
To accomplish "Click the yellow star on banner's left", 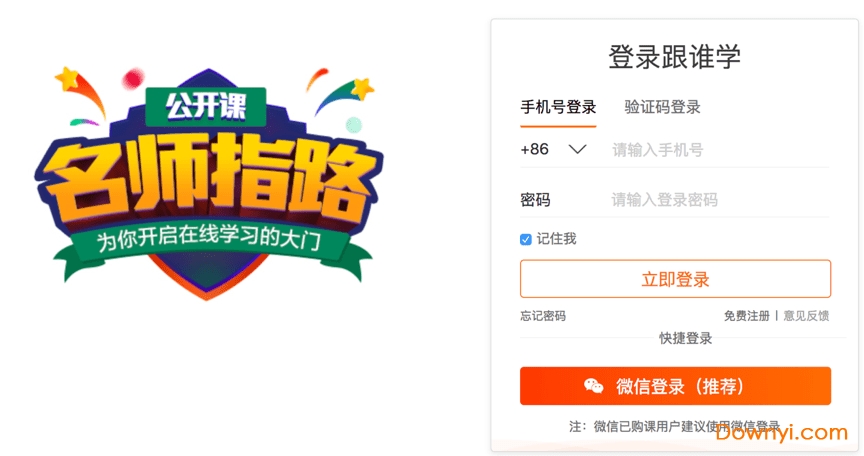I will (x=68, y=78).
